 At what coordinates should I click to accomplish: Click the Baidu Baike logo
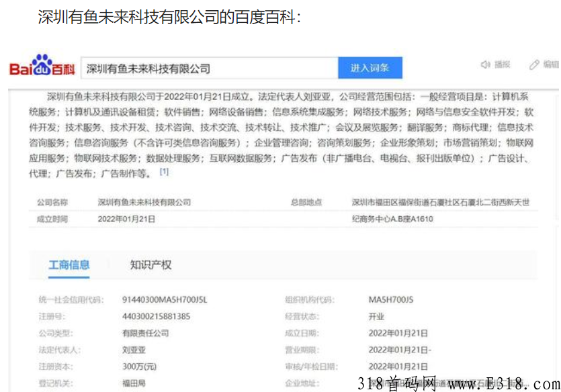tap(42, 66)
